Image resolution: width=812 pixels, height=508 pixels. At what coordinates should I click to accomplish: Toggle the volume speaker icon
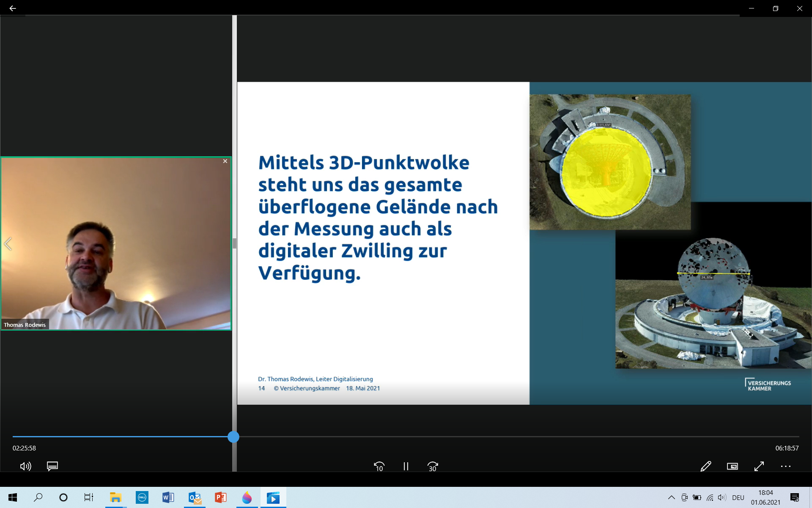click(x=25, y=466)
